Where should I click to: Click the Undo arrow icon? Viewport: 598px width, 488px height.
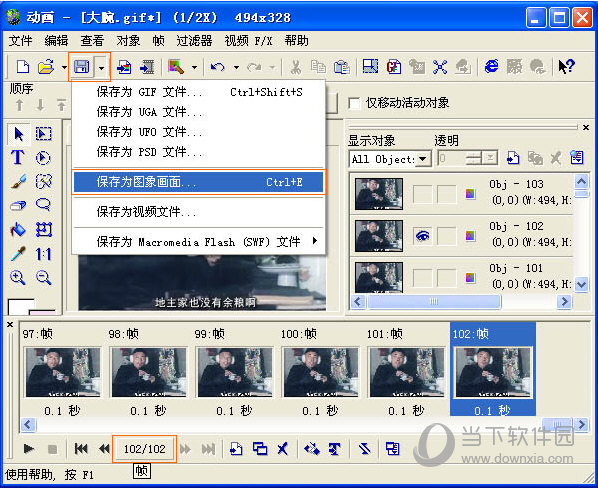218,67
